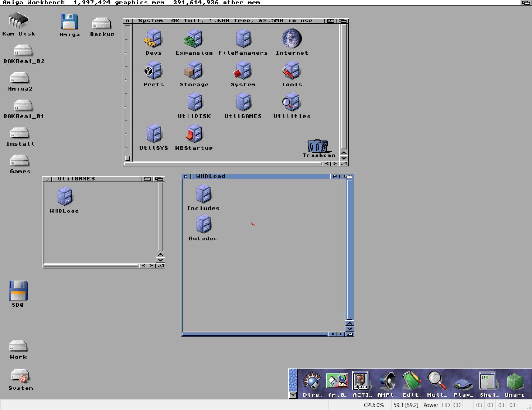Screen dimensions: 532x410
Task: Click System window scroll down arrow
Action: (x=344, y=158)
